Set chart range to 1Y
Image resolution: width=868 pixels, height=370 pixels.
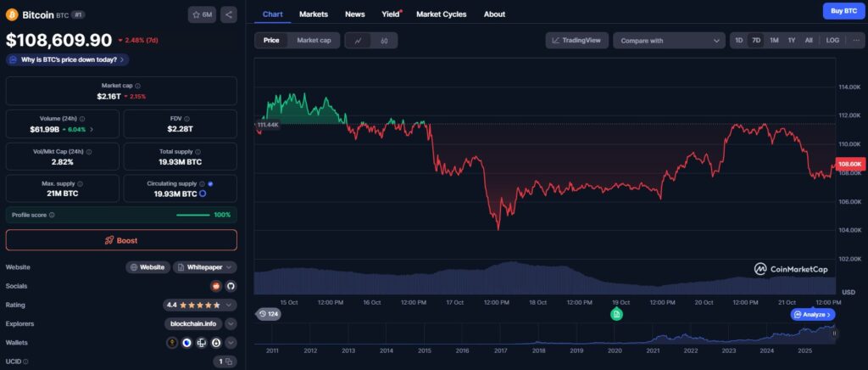792,41
